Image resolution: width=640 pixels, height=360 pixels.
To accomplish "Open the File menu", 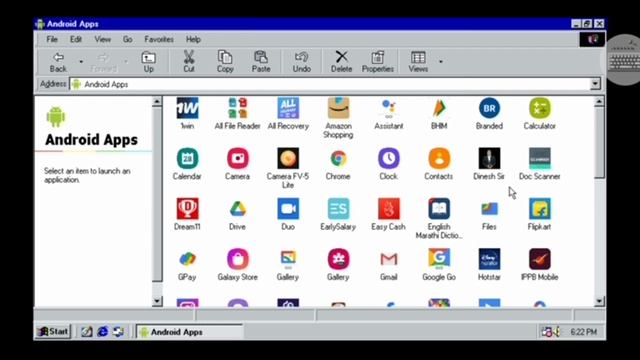I will coord(52,40).
